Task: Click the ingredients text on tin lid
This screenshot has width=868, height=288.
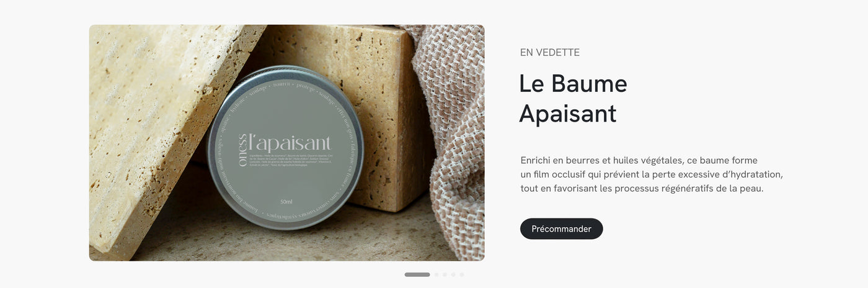Action: (290, 161)
